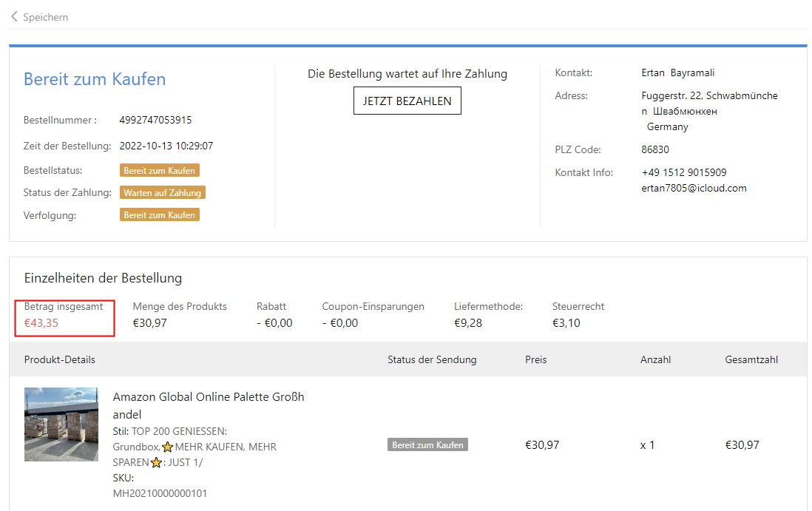Screen dimensions: 812x511
Task: Click the Warten auf Zahlung badge
Action: tap(162, 193)
